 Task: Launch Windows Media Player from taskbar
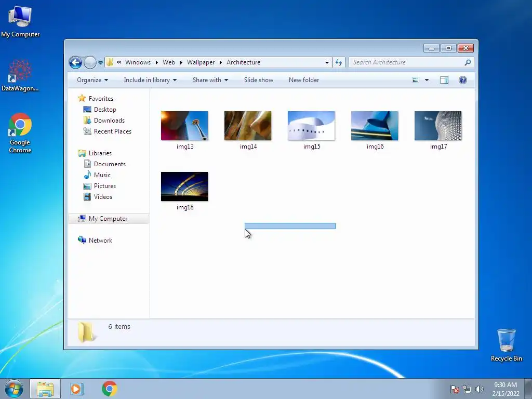(77, 389)
